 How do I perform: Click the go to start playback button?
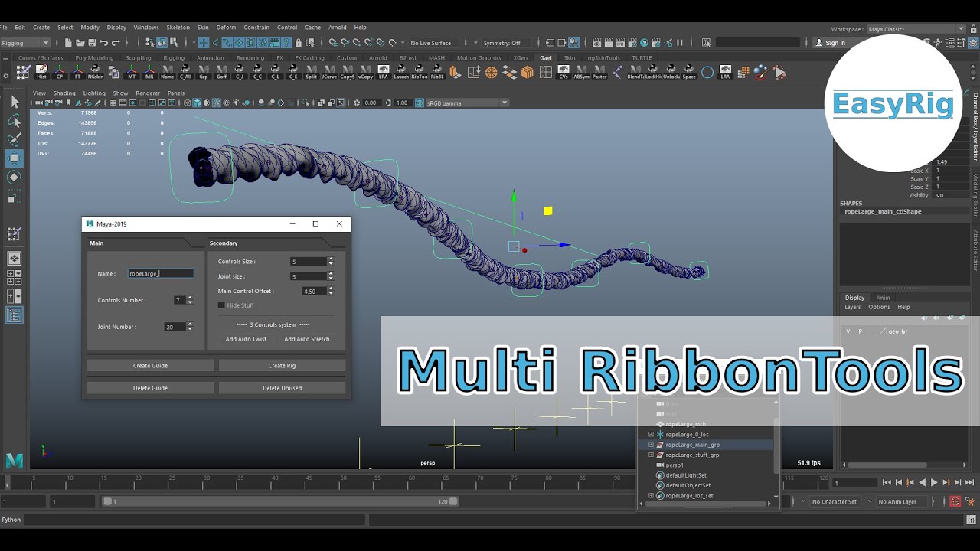[x=887, y=483]
